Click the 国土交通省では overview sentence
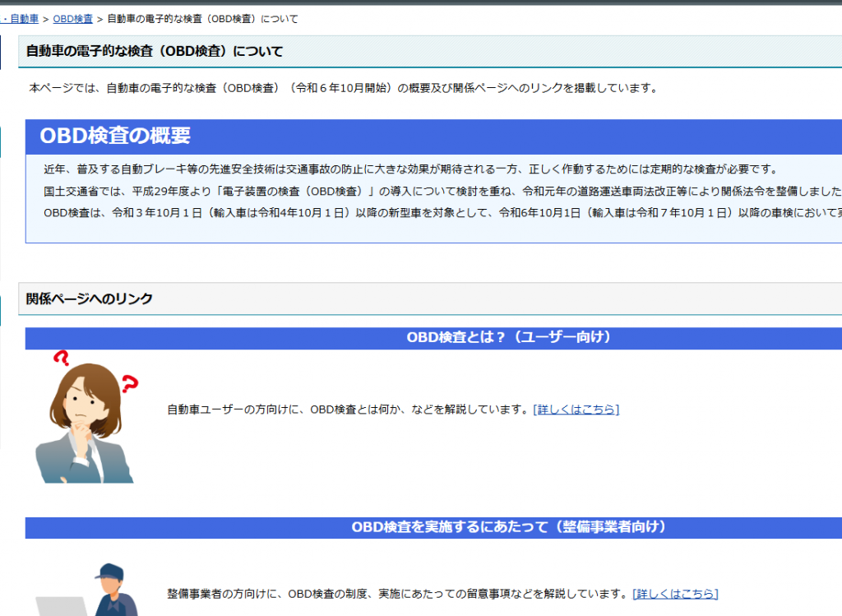The width and height of the screenshot is (842, 616). tap(442, 192)
